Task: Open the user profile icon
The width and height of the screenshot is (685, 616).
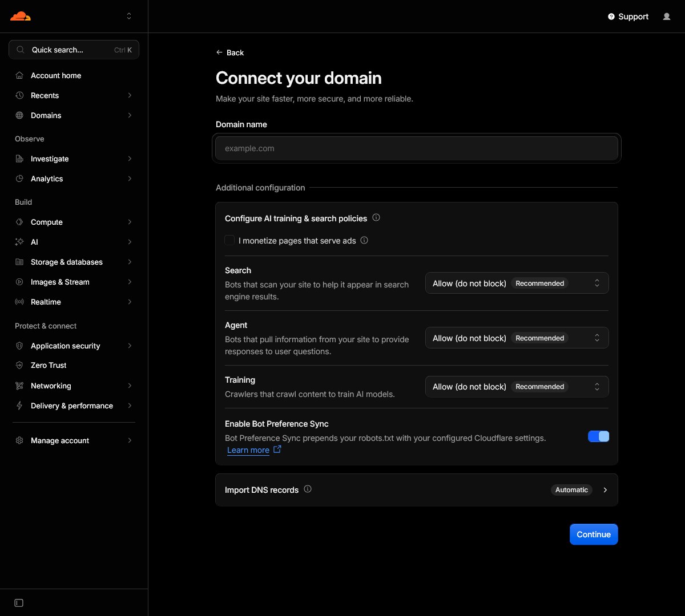Action: tap(667, 17)
